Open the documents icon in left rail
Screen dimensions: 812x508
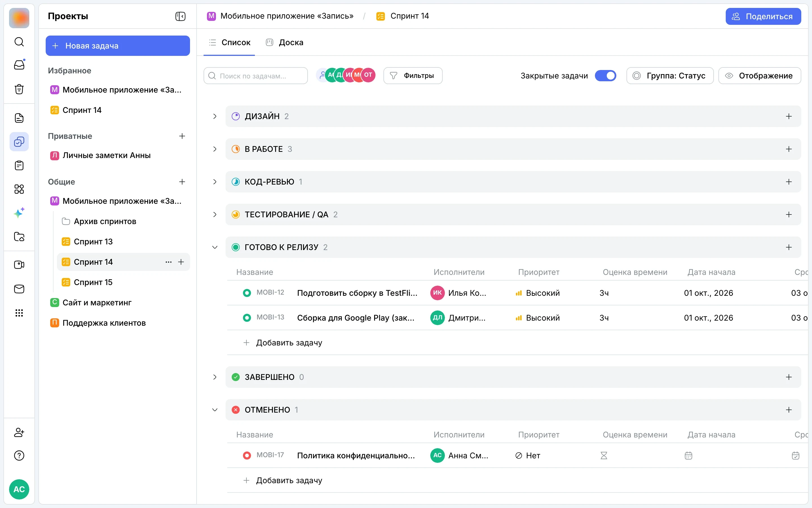(x=19, y=118)
